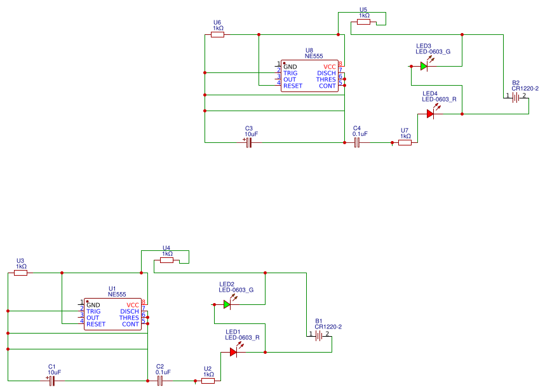The height and width of the screenshot is (392, 545).
Task: Select the LED-0603_G label under LED2
Action: click(x=236, y=290)
